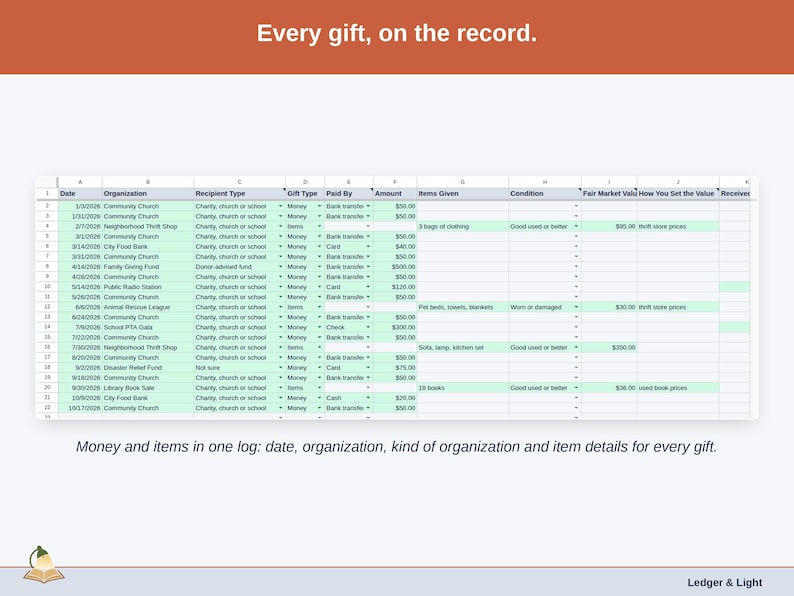Select the School PTA Gala cell

pyautogui.click(x=148, y=327)
